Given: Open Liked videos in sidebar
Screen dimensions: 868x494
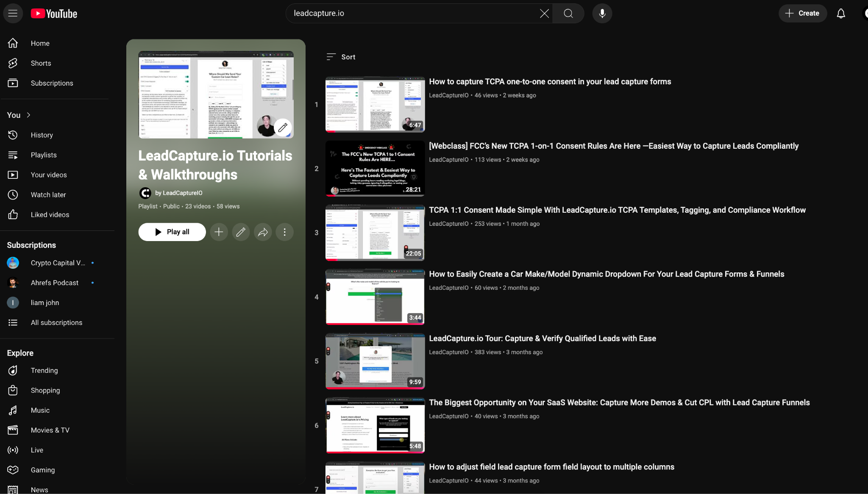Looking at the screenshot, I should 50,215.
